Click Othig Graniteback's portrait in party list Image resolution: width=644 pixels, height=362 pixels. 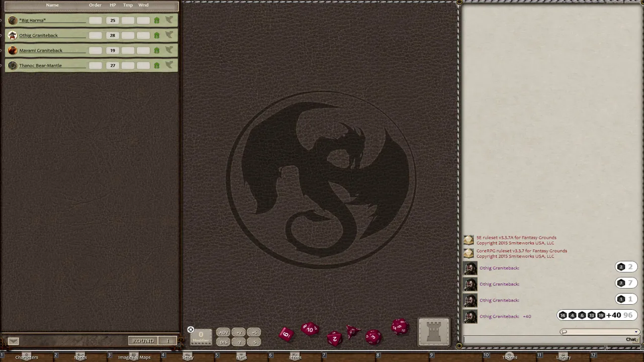coord(13,35)
